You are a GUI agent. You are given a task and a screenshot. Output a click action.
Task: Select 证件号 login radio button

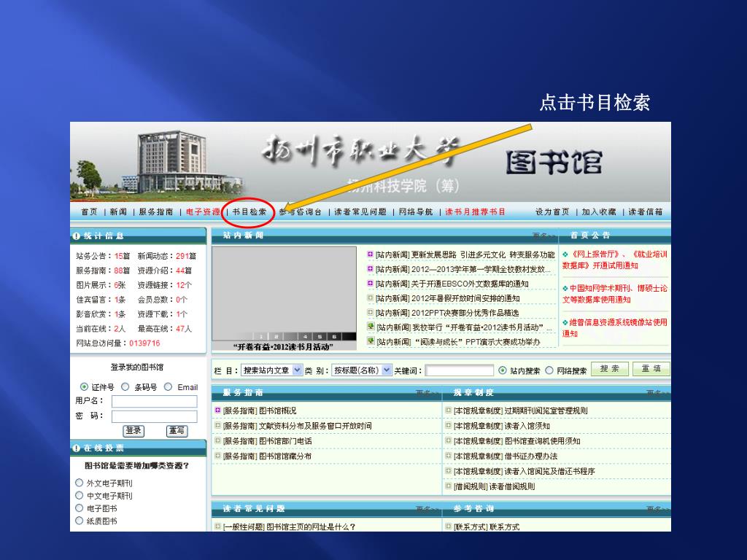(x=85, y=386)
